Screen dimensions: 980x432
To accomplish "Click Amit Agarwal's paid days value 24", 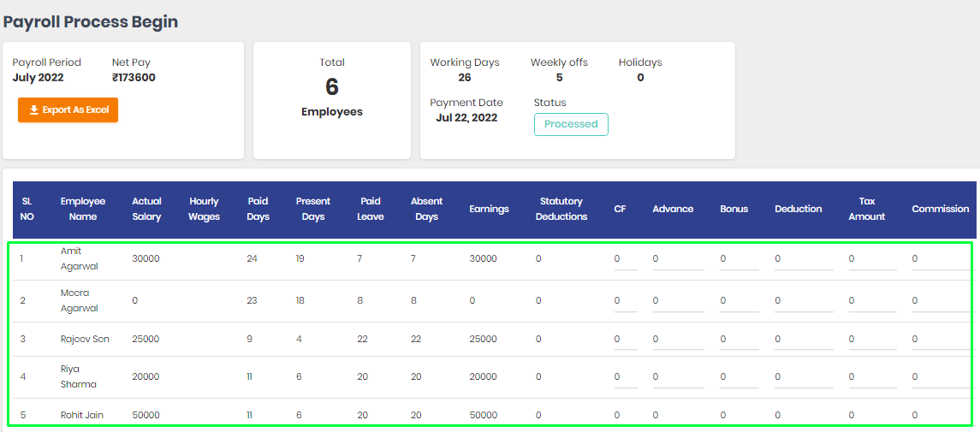I will pos(252,258).
